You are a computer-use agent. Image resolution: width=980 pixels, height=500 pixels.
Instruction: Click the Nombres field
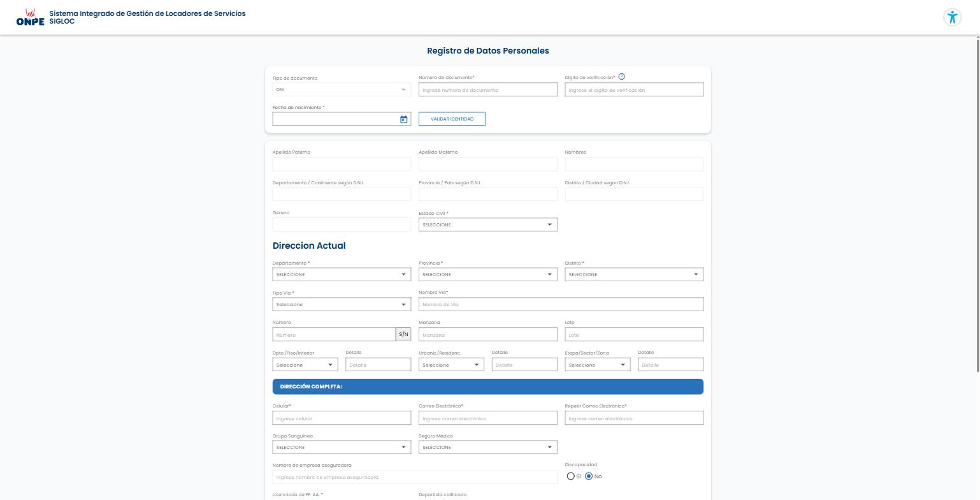(x=634, y=164)
